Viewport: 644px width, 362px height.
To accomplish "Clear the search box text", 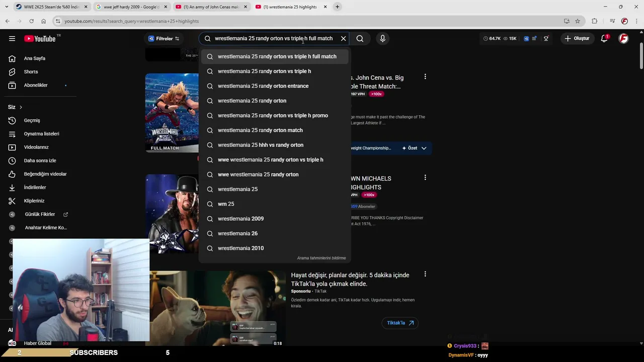I will click(x=343, y=39).
